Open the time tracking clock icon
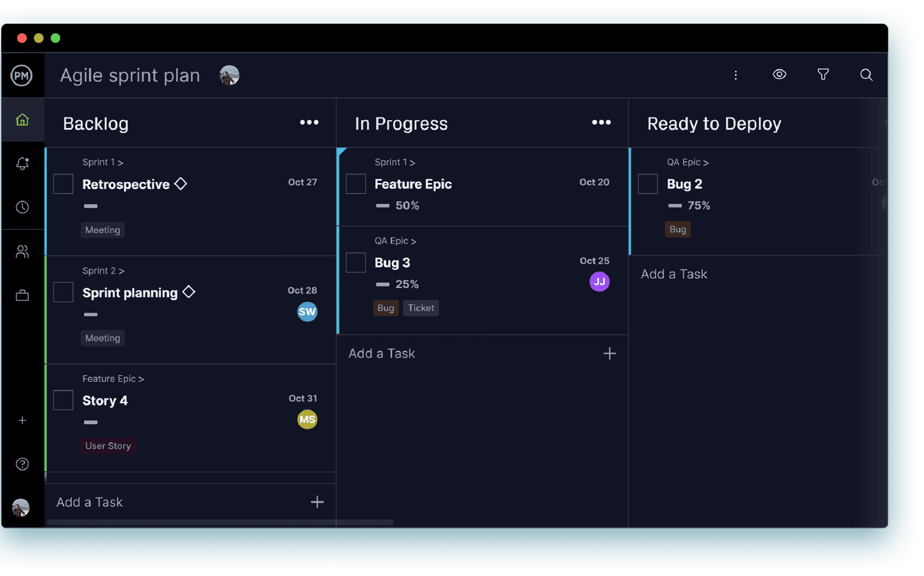Viewport: 924px width, 576px height. [x=22, y=207]
